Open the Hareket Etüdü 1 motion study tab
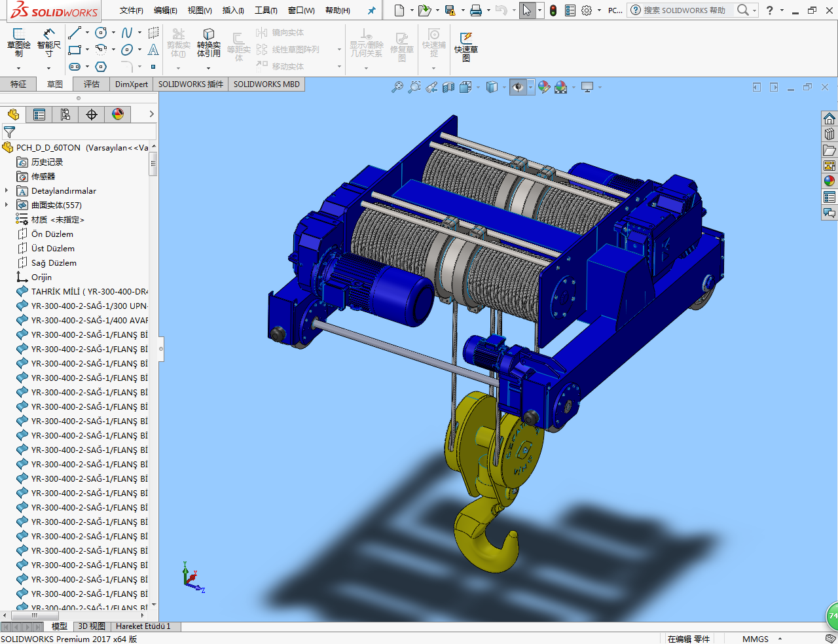Viewport: 838px width, 644px height. (143, 626)
